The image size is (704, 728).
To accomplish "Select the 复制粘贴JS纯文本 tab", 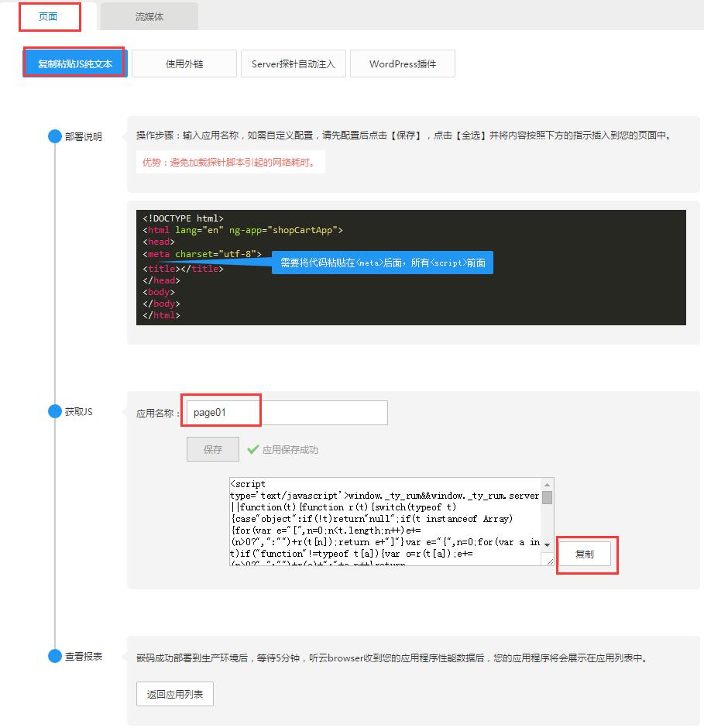I will coord(75,64).
